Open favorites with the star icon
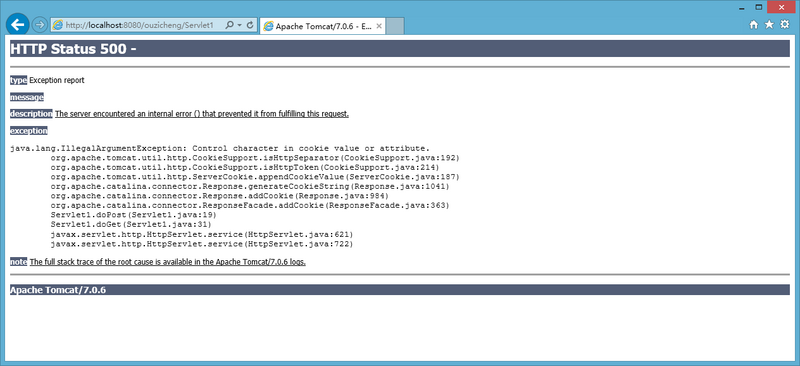 [769, 25]
